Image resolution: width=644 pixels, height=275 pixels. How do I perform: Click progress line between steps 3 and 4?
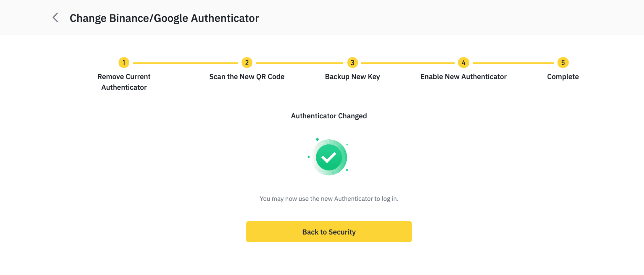pos(408,63)
